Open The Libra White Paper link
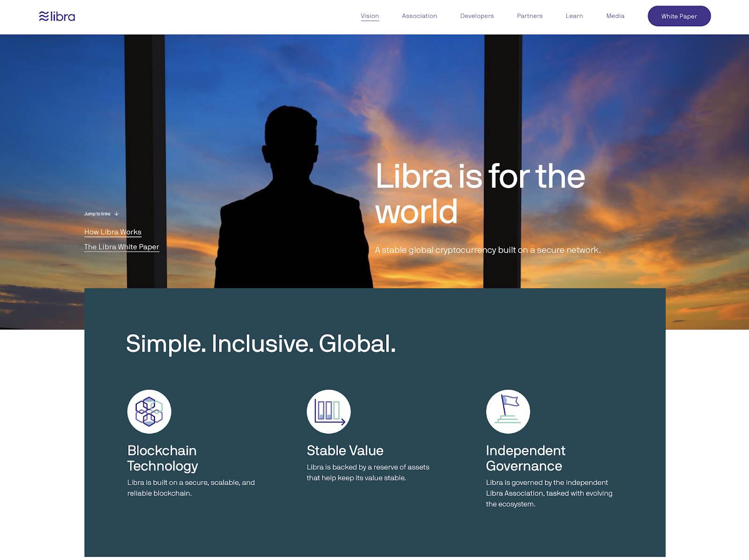Image resolution: width=749 pixels, height=560 pixels. pos(122,247)
